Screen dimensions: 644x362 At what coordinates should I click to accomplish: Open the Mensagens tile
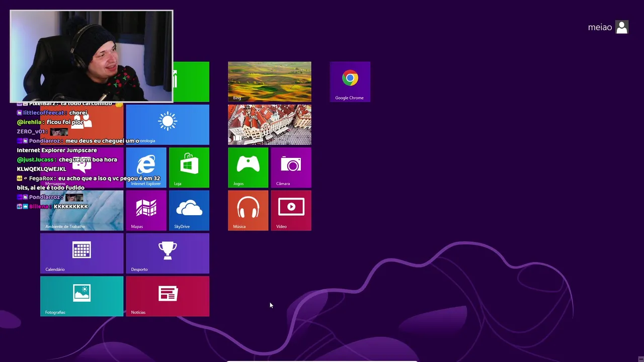click(x=82, y=167)
